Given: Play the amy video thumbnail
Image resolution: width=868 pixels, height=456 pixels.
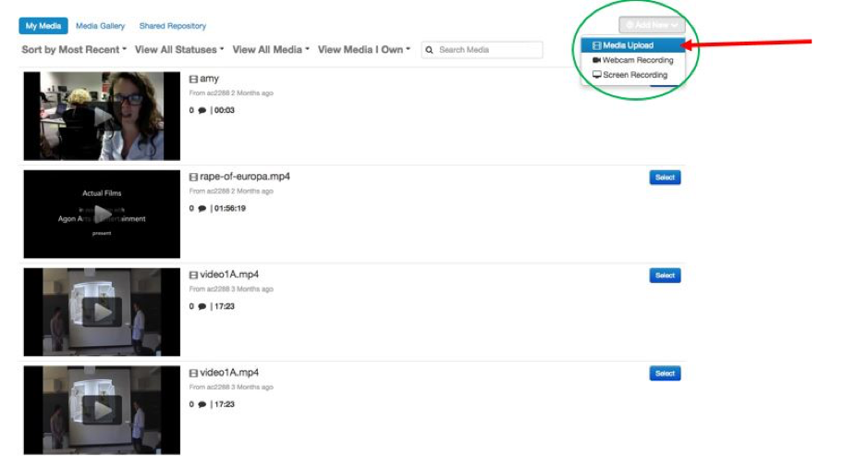Looking at the screenshot, I should (102, 116).
